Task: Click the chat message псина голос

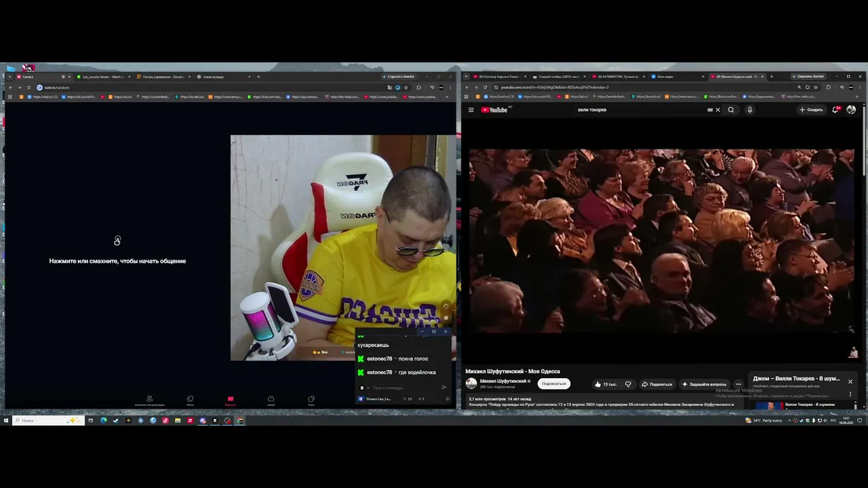Action: pos(413,359)
